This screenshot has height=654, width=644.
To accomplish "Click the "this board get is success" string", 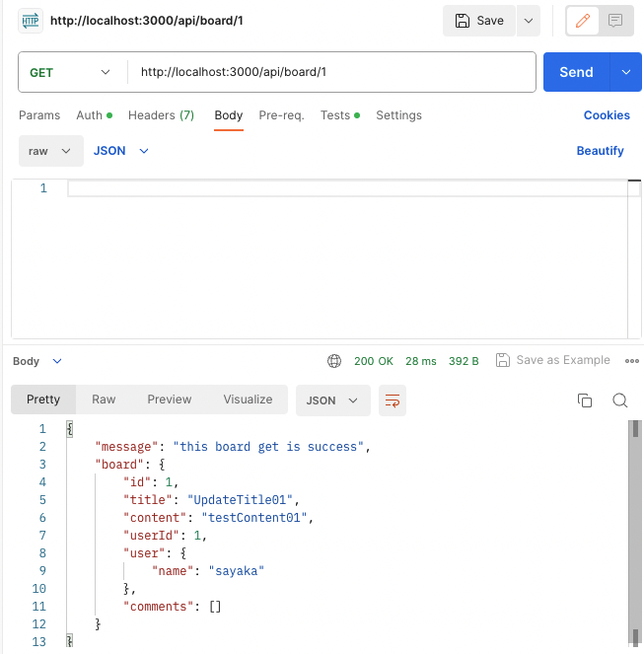I will [268, 447].
